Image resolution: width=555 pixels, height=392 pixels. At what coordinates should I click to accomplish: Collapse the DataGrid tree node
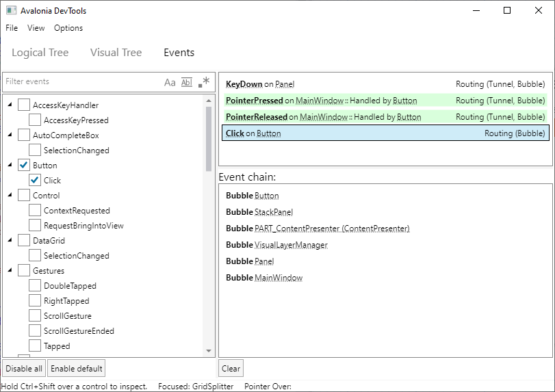tap(10, 241)
